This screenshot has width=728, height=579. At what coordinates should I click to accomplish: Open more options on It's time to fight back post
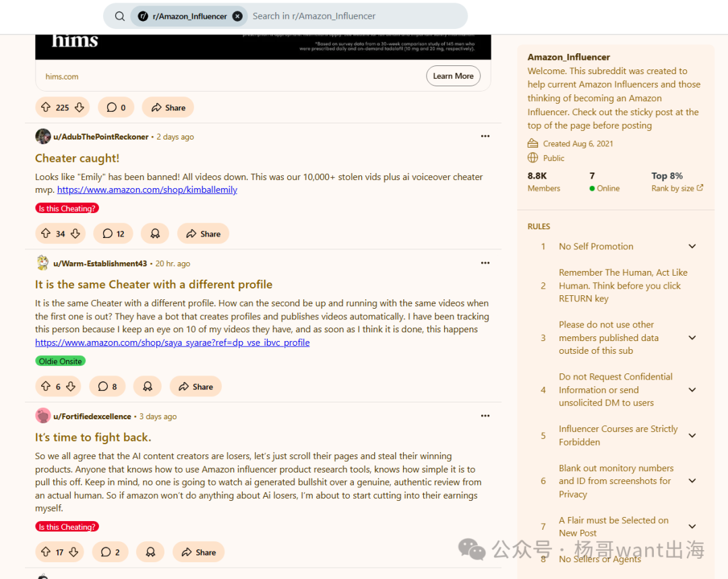pyautogui.click(x=485, y=416)
